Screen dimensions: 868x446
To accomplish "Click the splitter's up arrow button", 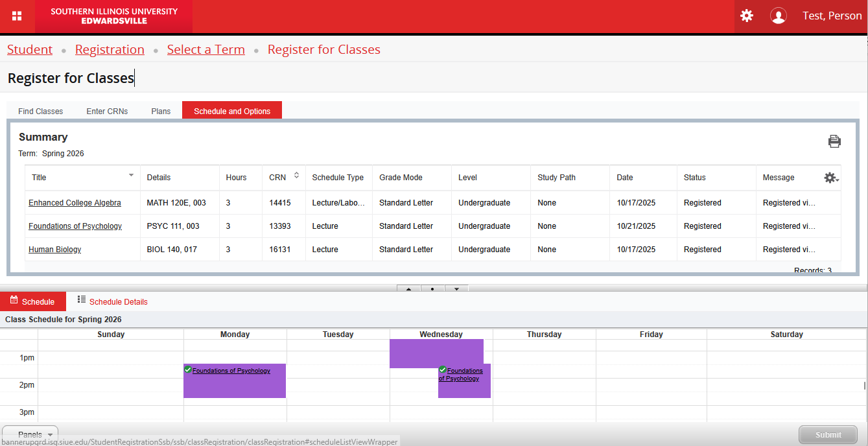I will coord(408,289).
